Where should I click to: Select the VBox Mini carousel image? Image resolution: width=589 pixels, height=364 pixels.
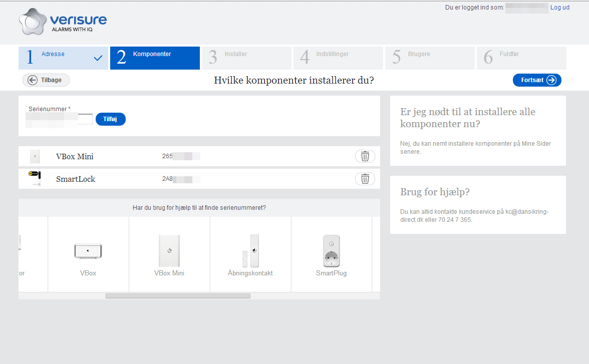tap(169, 251)
